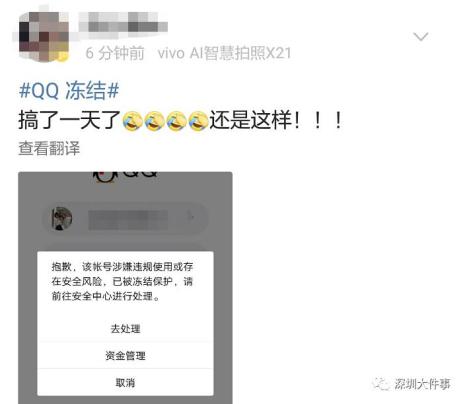The height and width of the screenshot is (404, 465).
Task: Tap 查看翻译 to translate the post
Action: point(49,148)
